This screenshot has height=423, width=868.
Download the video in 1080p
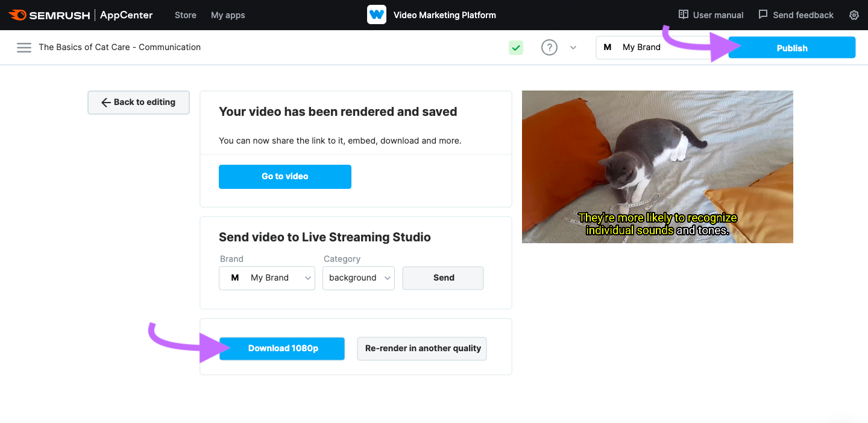[282, 349]
